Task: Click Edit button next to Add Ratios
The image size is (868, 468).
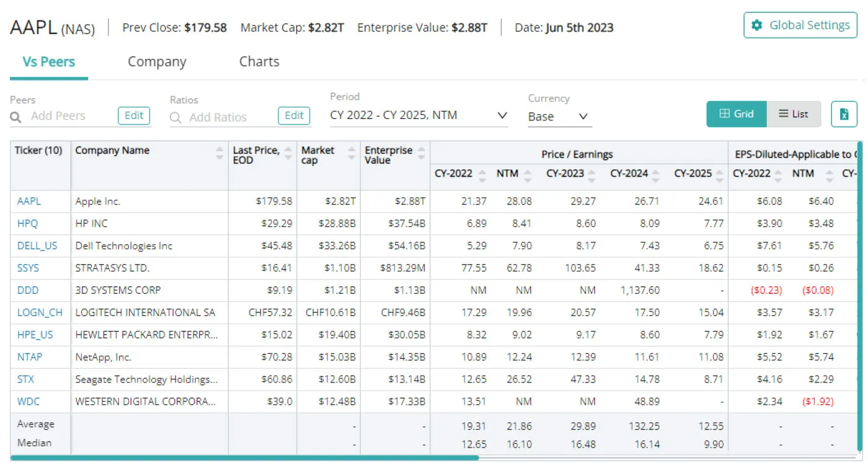Action: [294, 115]
